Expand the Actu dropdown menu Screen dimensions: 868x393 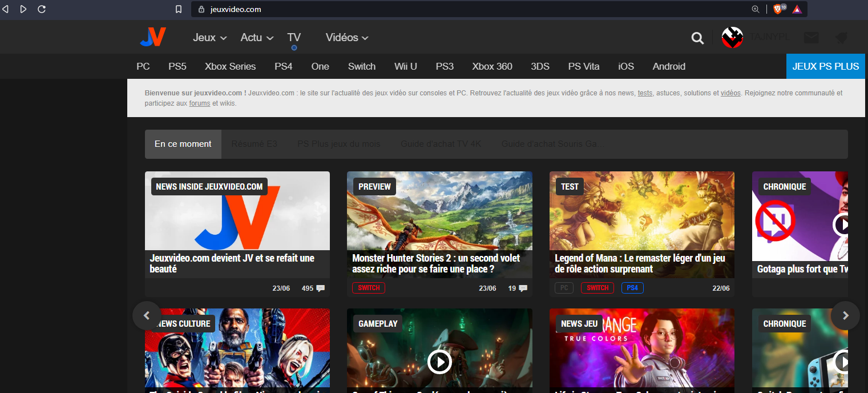click(x=257, y=38)
